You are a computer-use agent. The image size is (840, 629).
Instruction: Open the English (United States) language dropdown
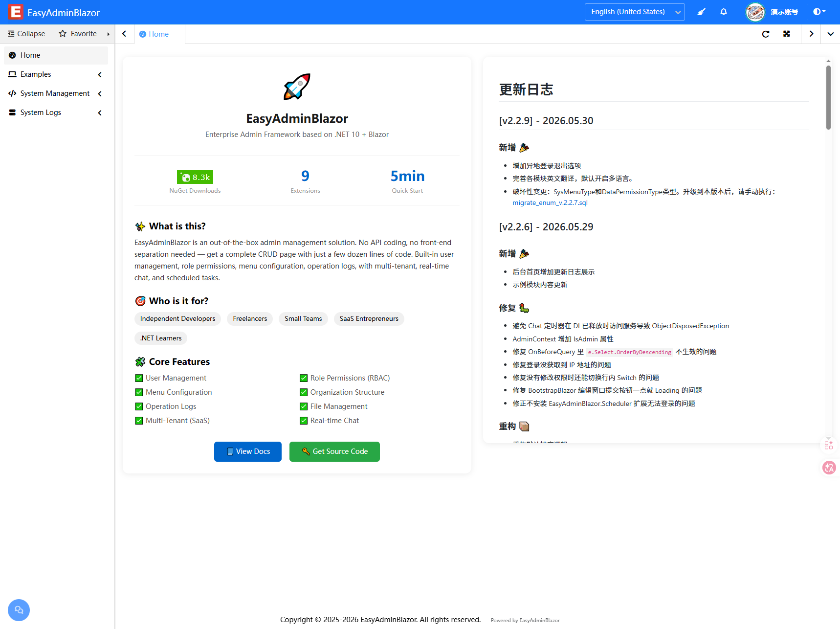click(x=635, y=12)
